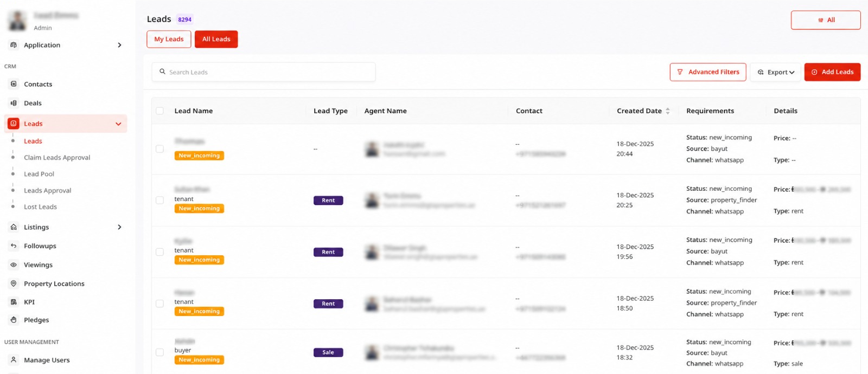This screenshot has width=868, height=374.
Task: Click the Property Locations pin icon
Action: tap(14, 283)
